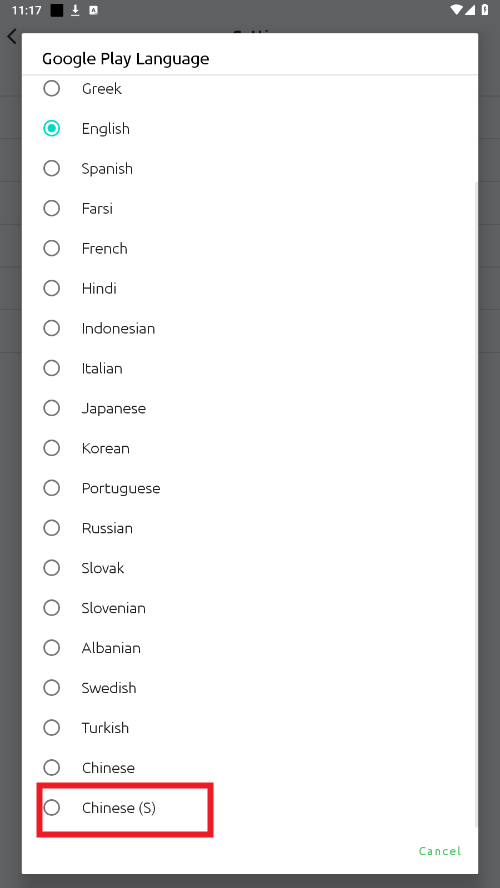The width and height of the screenshot is (500, 888).
Task: Select Italian in the language dialog
Action: pyautogui.click(x=52, y=368)
